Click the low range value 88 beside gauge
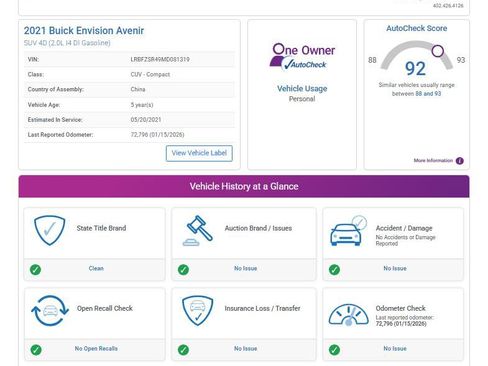Viewport: 488px width, 366px height. pos(372,60)
